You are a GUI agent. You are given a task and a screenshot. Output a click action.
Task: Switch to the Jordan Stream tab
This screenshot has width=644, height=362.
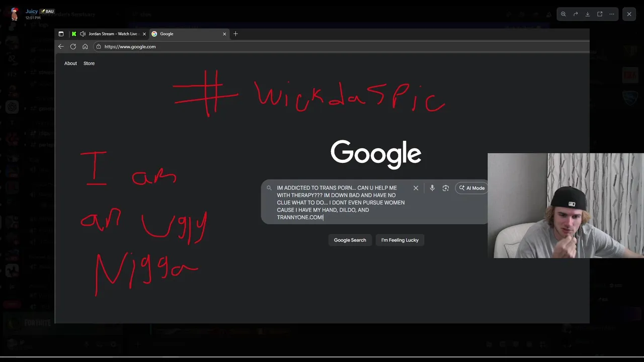(x=109, y=34)
